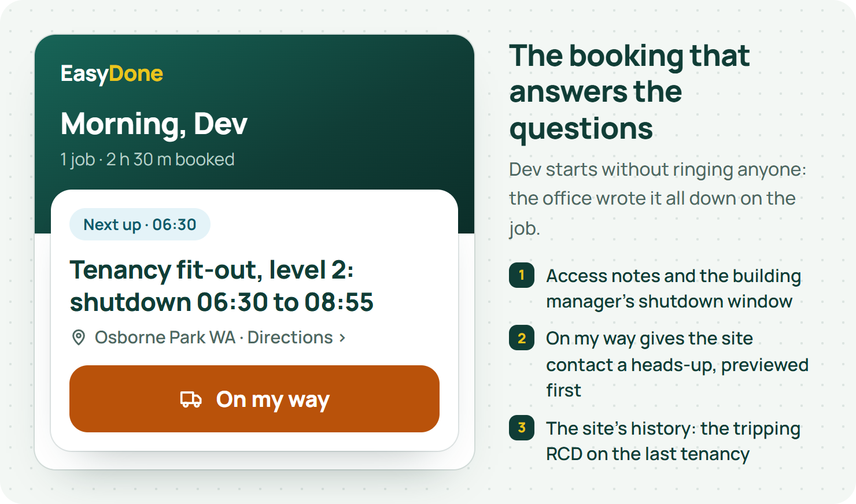Click the Osborne Park WA location text
Viewport: 856px width, 504px height.
coord(165,338)
